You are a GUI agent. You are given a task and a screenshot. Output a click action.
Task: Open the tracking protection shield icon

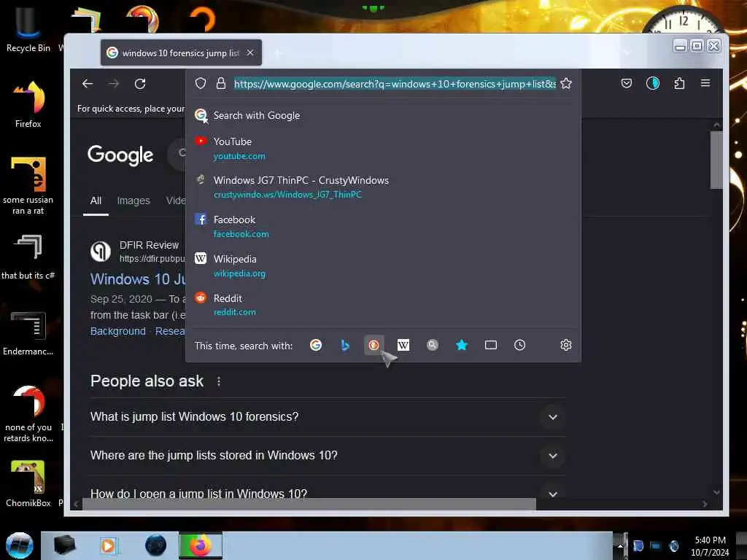[x=201, y=84]
